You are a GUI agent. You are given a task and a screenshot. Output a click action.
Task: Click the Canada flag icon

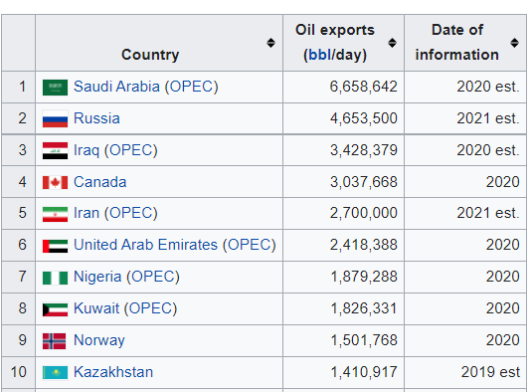55,182
